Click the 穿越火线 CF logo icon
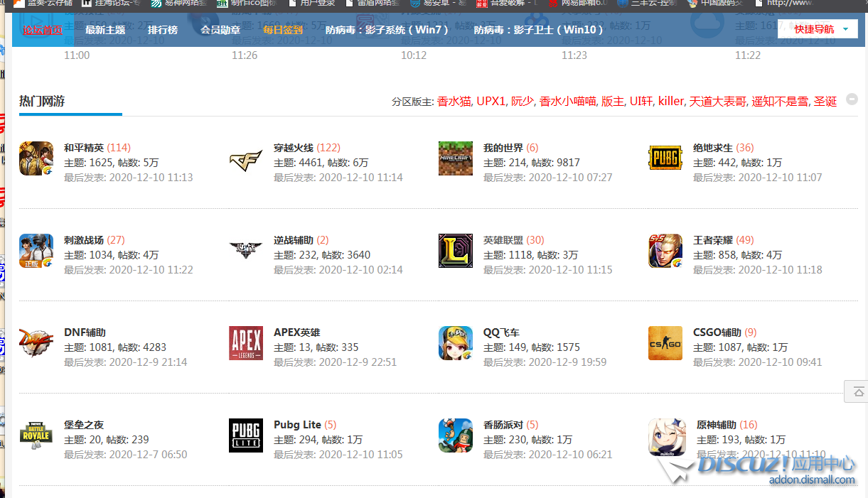 pyautogui.click(x=246, y=158)
